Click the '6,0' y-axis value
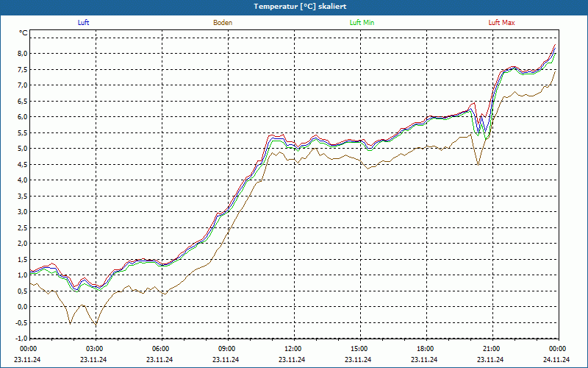The height and width of the screenshot is (368, 588). tap(23, 117)
